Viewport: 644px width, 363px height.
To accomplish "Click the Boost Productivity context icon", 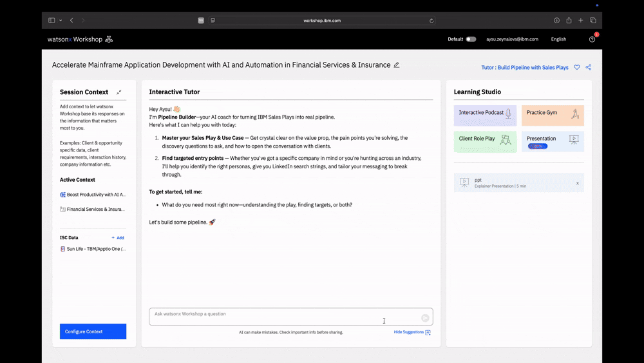I will pos(63,195).
